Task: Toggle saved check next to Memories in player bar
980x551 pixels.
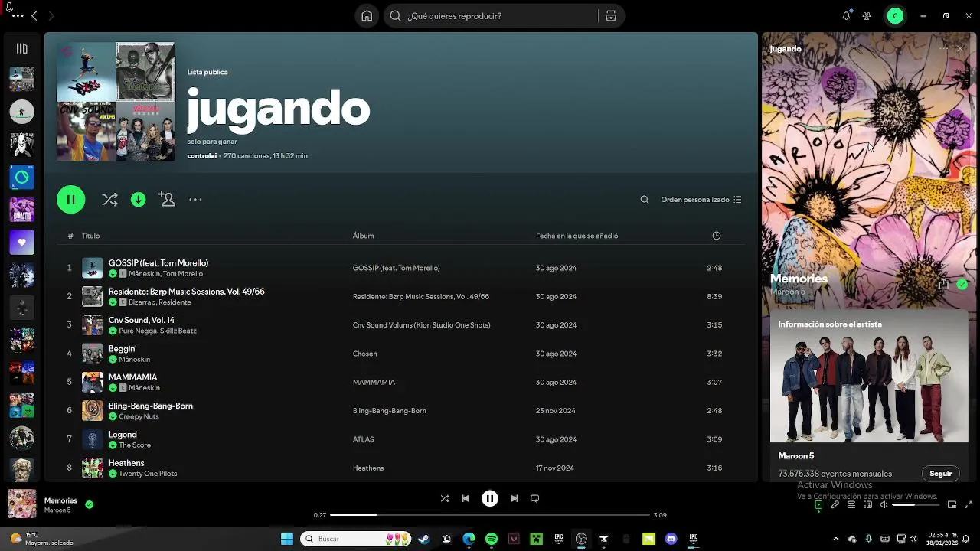Action: pos(90,504)
